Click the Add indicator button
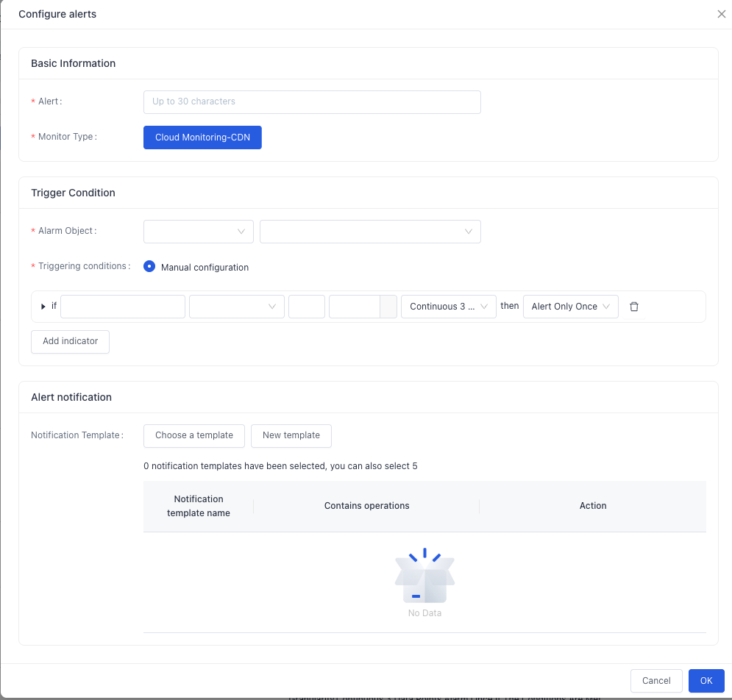This screenshot has height=700, width=732. [70, 342]
